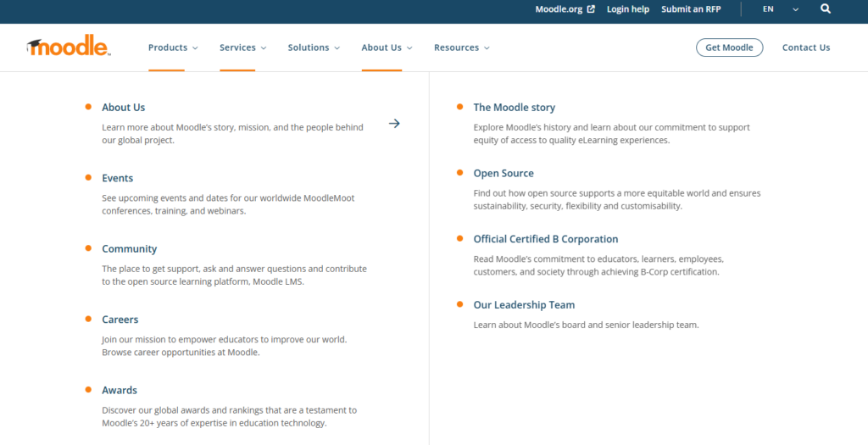Click the Get Moodle button

point(729,47)
